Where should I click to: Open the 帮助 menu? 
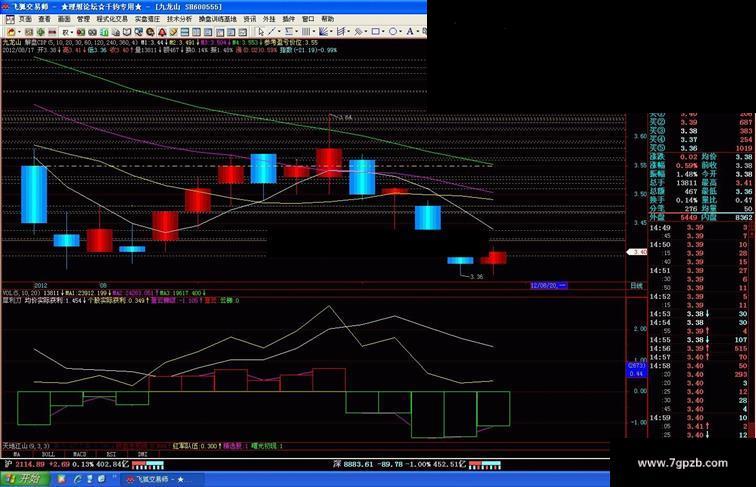pos(327,19)
